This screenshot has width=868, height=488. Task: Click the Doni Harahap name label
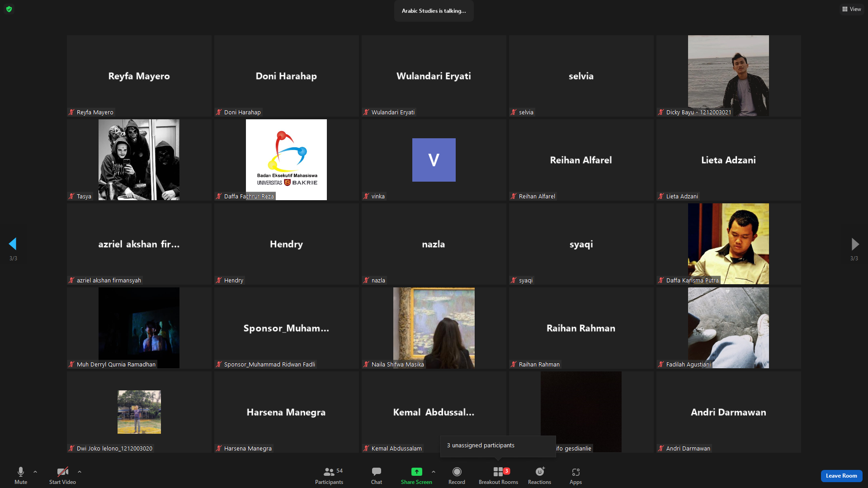click(242, 112)
